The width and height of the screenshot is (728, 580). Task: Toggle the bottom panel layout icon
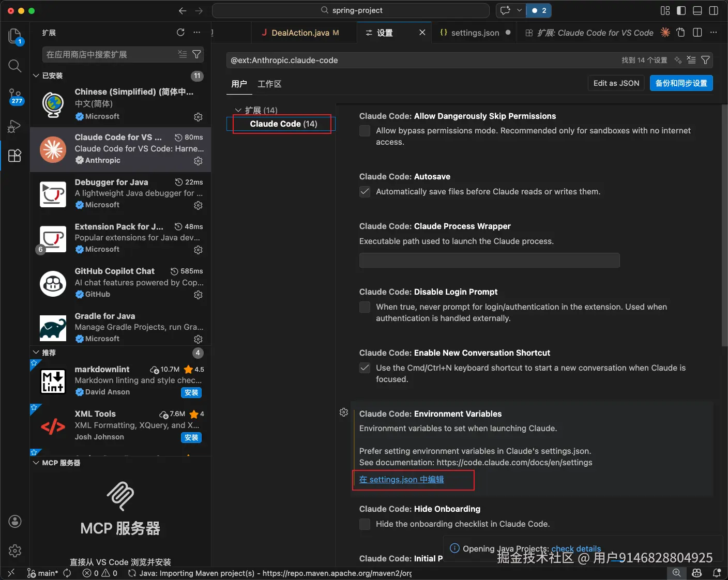pyautogui.click(x=697, y=10)
